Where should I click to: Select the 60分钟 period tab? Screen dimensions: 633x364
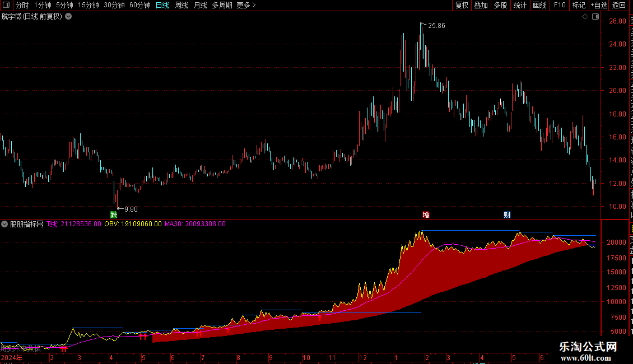[139, 5]
